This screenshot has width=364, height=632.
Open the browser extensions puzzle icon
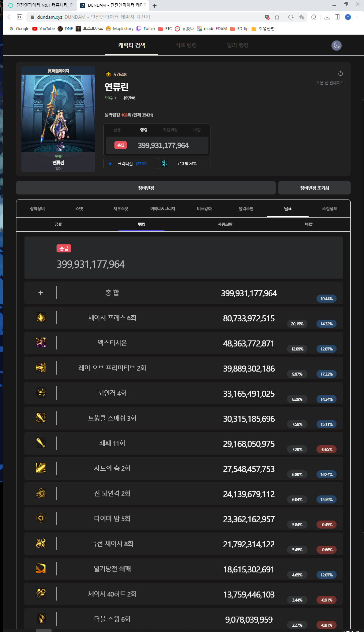(x=314, y=17)
